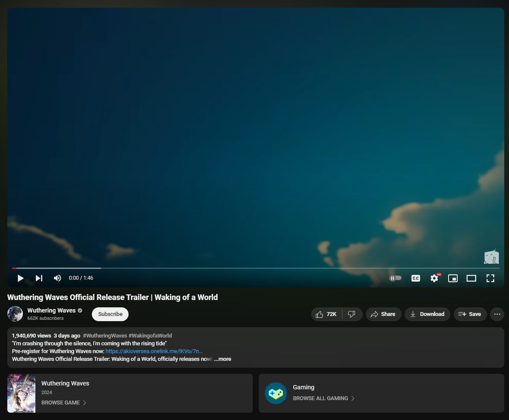This screenshot has width=509, height=420.
Task: Click BROWSE ALL GAMING
Action: [324, 398]
